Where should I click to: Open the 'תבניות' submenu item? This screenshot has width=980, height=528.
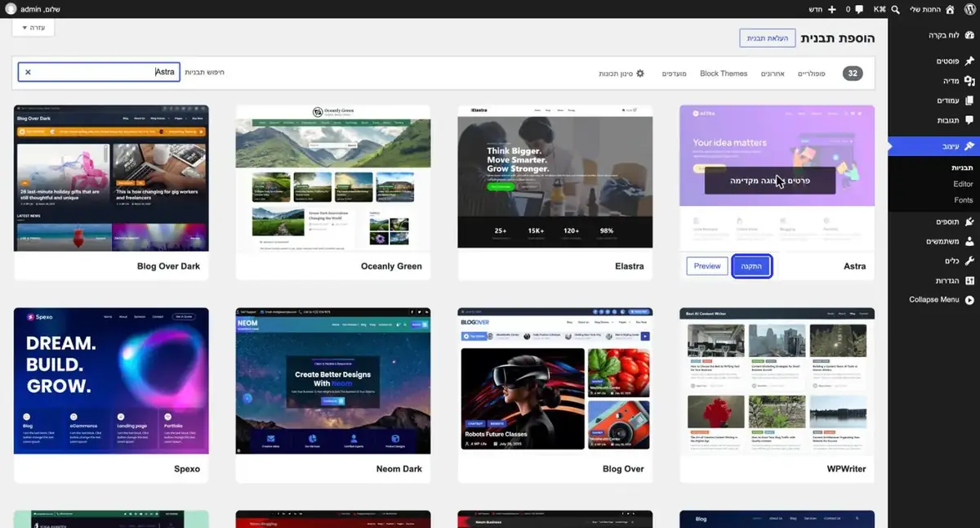(963, 168)
